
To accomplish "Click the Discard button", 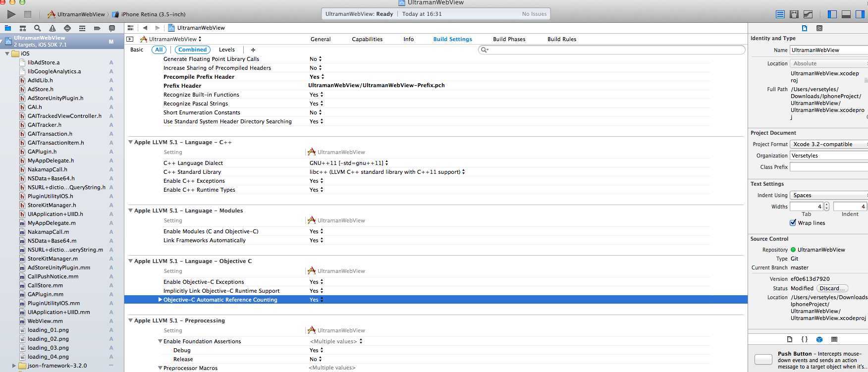I will [832, 288].
